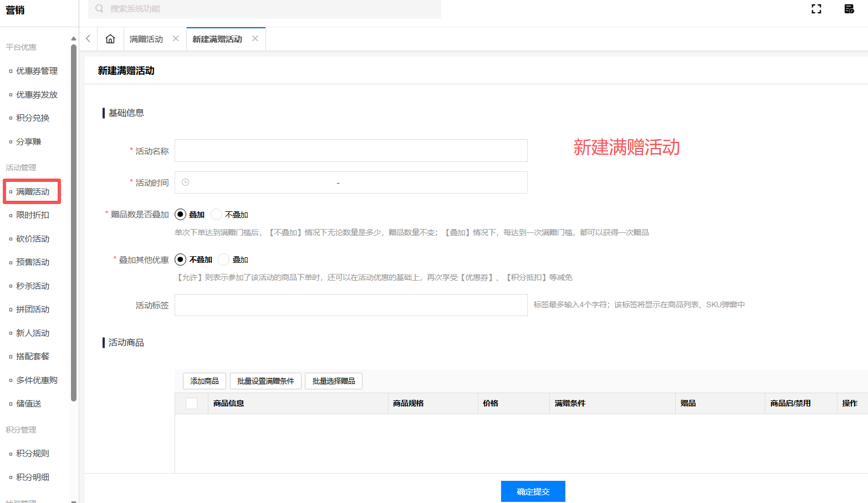Focus the 活动名称 input field
This screenshot has width=868, height=503.
point(351,150)
